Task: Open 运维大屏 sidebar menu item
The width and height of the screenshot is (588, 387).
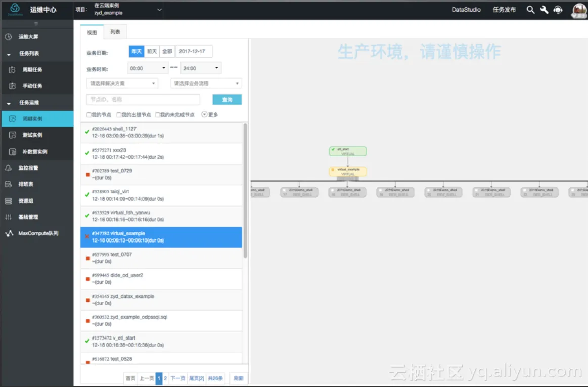Action: click(x=37, y=37)
